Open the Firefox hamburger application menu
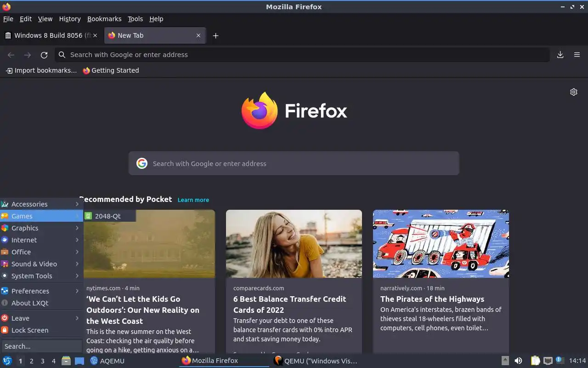Viewport: 588px width, 368px height. (577, 55)
